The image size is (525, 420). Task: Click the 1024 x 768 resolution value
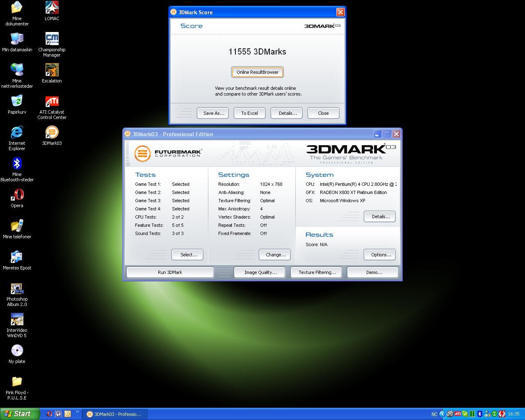coord(271,184)
